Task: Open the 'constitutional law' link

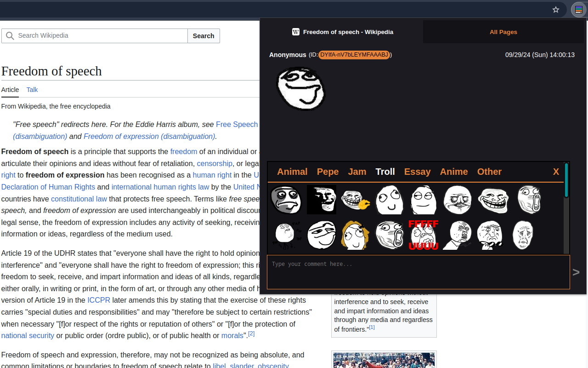Action: [79, 199]
